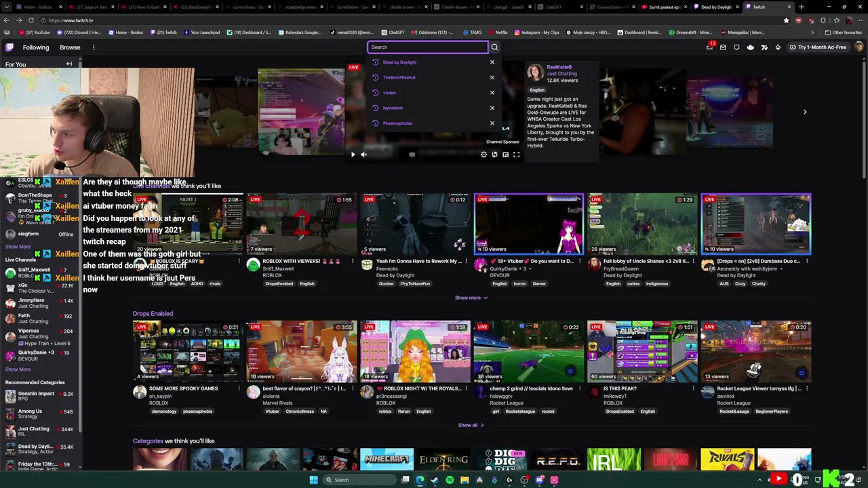Play the featured carousel stream

point(353,155)
